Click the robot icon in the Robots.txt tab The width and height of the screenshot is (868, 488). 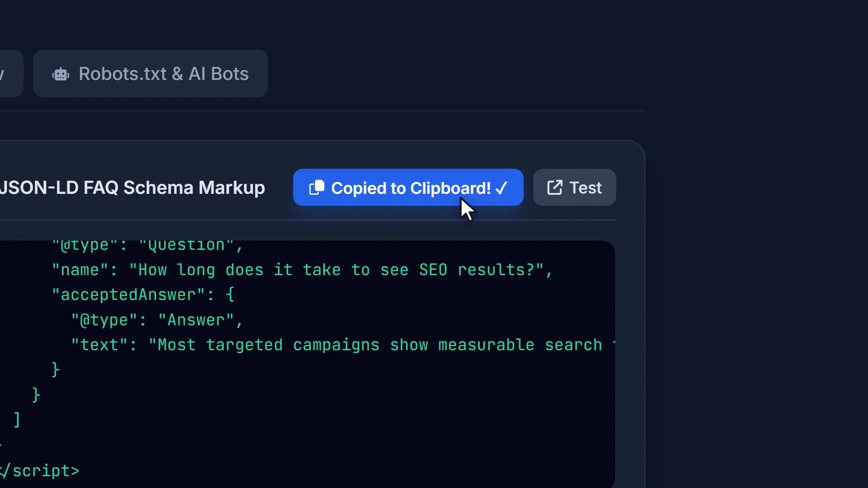point(61,74)
